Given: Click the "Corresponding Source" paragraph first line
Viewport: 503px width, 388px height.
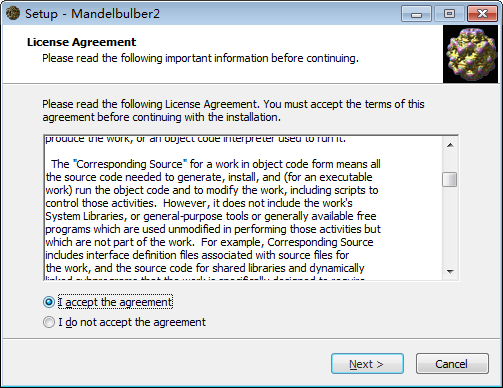Looking at the screenshot, I should pos(216,164).
